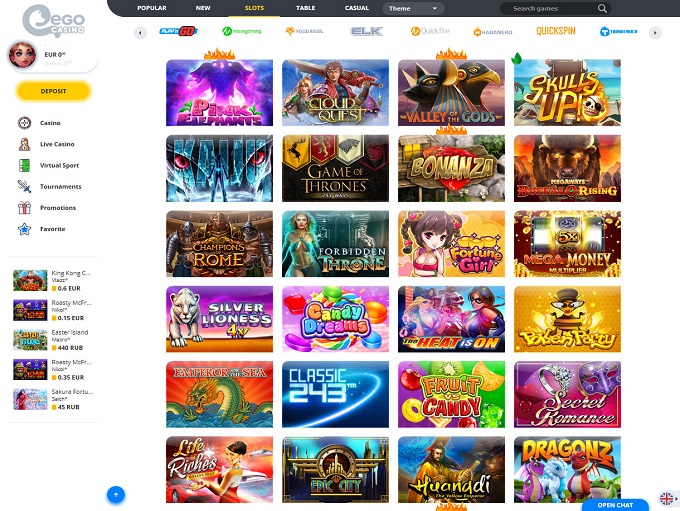Open the Tournaments swords icon
This screenshot has height=511, width=680.
(24, 187)
